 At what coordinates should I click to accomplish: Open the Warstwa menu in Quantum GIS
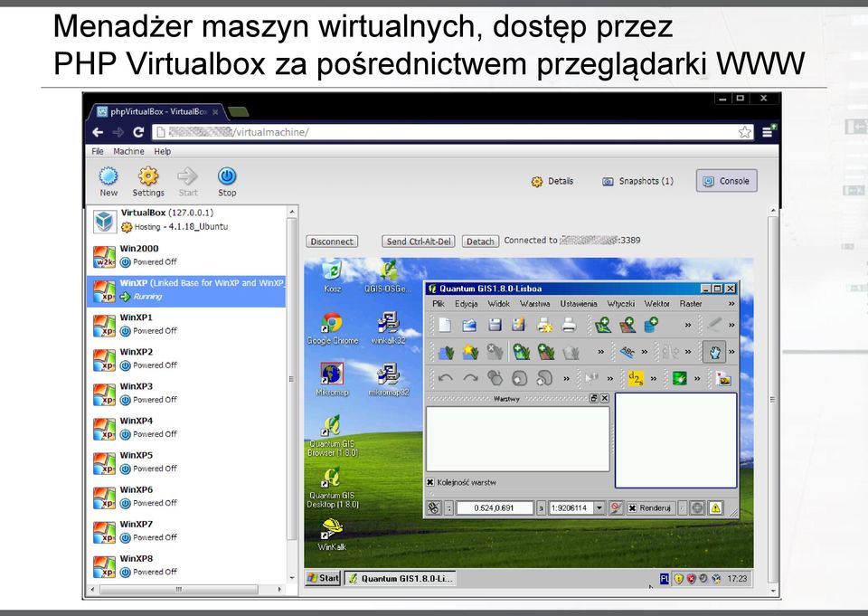pos(534,304)
